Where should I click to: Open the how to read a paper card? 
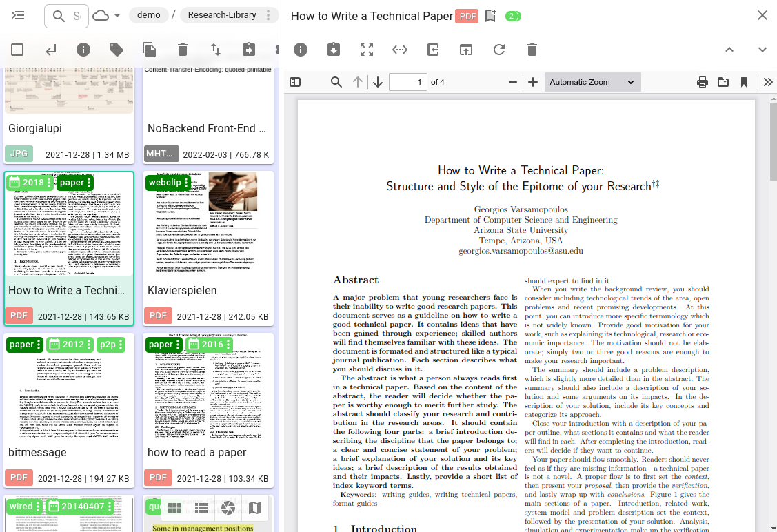(x=208, y=410)
